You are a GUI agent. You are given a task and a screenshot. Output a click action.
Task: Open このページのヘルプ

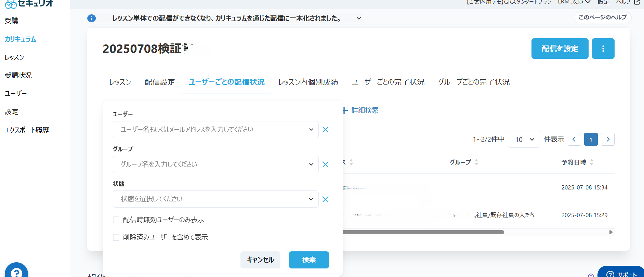tap(602, 17)
